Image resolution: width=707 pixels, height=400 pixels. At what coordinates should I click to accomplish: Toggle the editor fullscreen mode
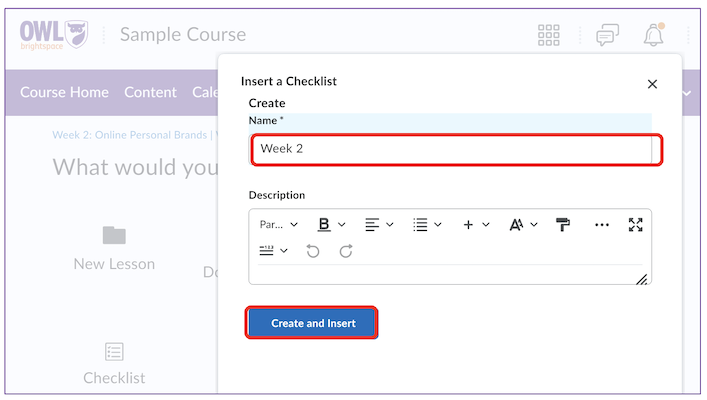pos(635,225)
